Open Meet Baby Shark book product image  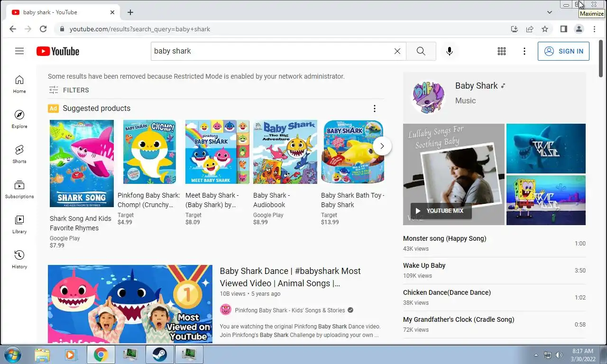click(x=217, y=152)
